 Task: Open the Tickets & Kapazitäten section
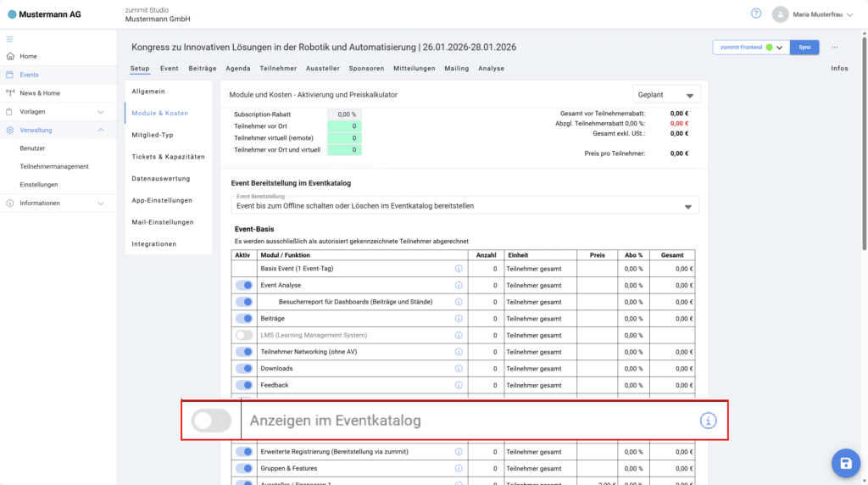point(168,157)
